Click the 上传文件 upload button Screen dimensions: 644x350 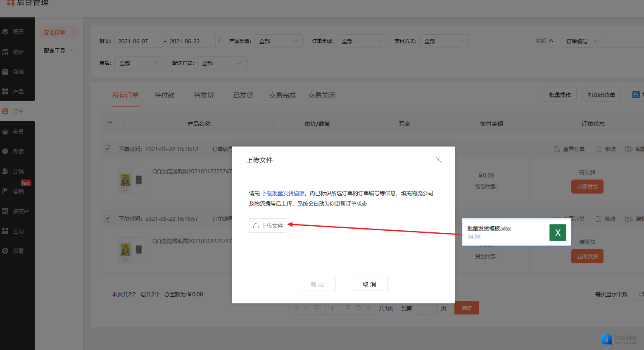point(268,226)
